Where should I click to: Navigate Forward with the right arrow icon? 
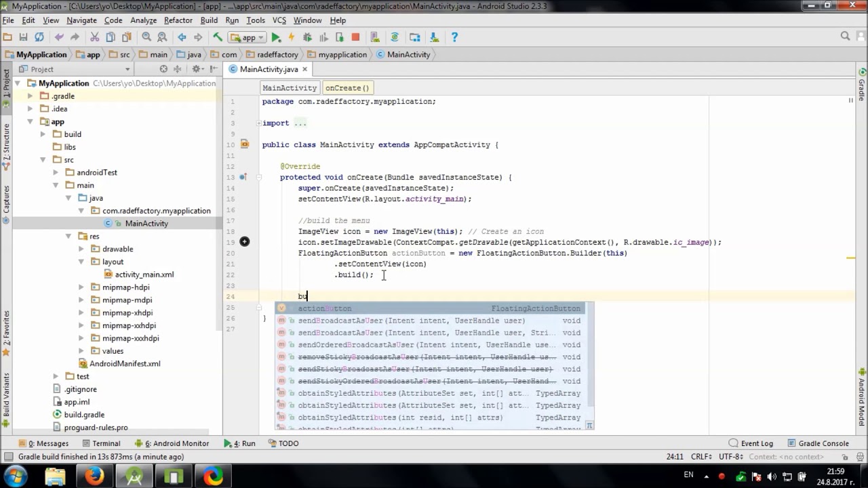[198, 37]
